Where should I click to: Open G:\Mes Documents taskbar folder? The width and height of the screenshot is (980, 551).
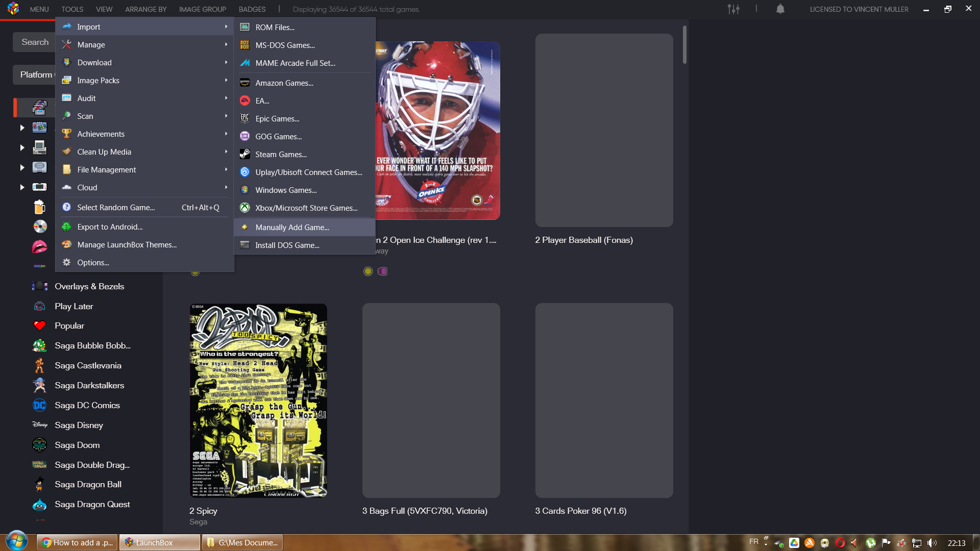point(242,542)
